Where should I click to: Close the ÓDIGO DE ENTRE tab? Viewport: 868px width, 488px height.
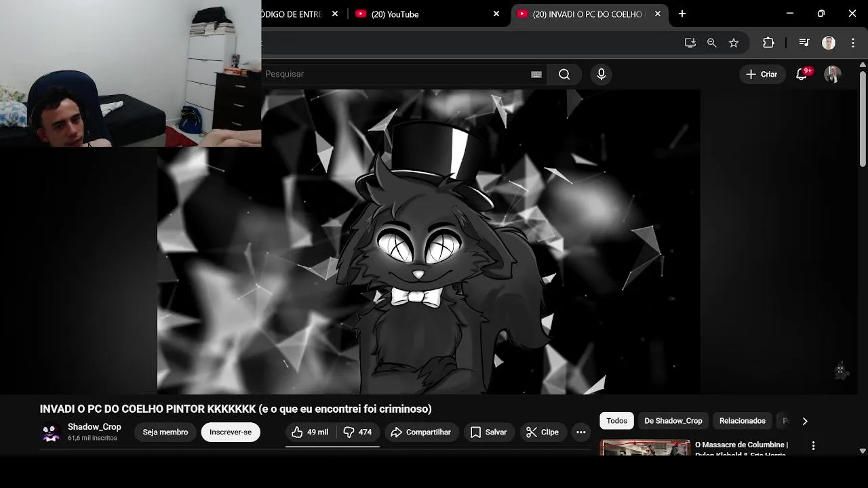[x=335, y=14]
